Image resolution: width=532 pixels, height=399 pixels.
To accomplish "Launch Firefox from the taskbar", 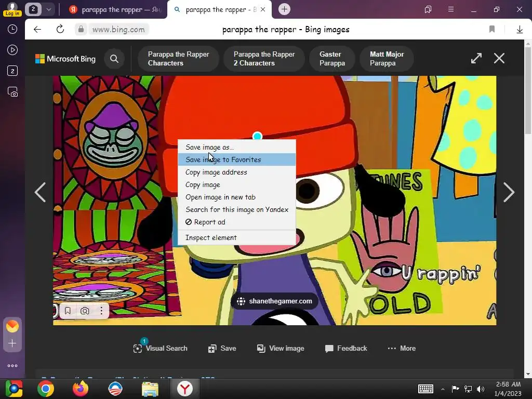I will pyautogui.click(x=81, y=389).
